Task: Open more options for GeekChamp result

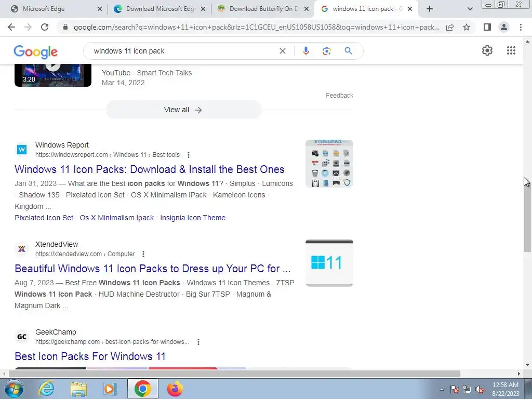Action: coord(198,342)
